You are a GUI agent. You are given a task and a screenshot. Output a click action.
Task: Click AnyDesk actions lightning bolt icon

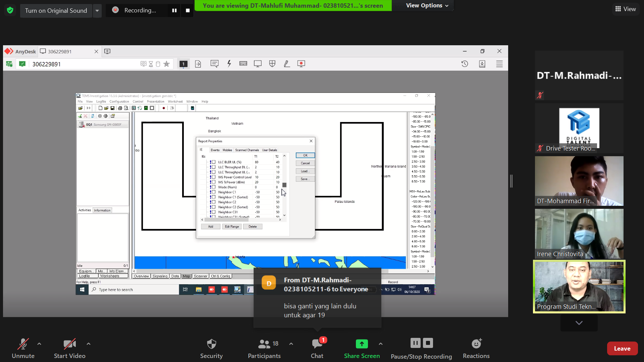pyautogui.click(x=229, y=64)
